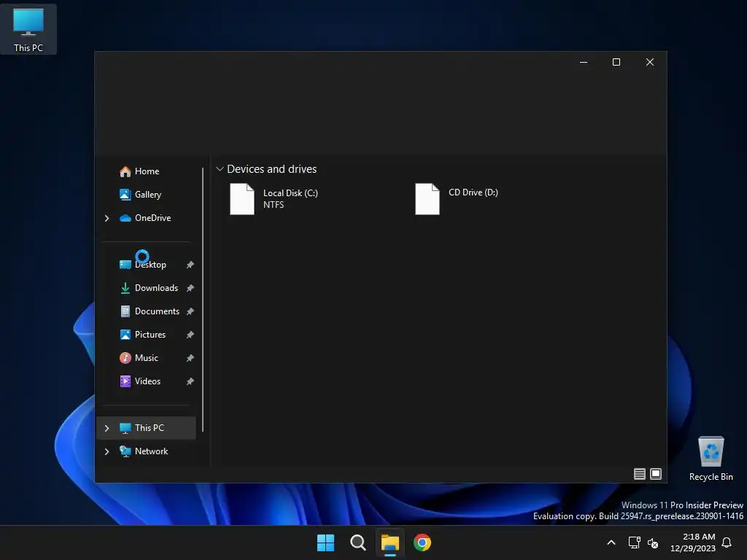Expand the Network tree node
Screen dimensions: 747x560
click(x=107, y=451)
